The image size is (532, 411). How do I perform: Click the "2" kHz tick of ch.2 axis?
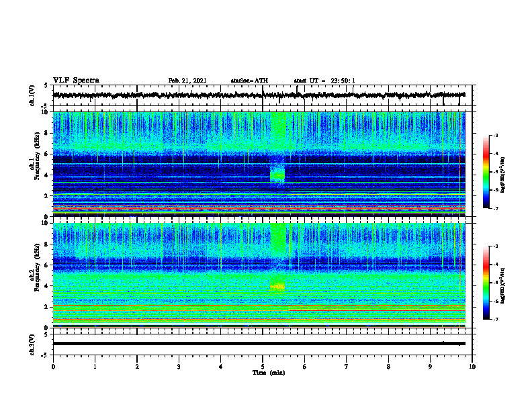(x=46, y=307)
